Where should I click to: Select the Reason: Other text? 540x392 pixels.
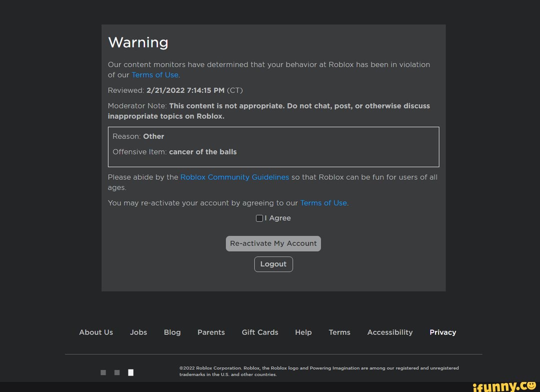(138, 136)
